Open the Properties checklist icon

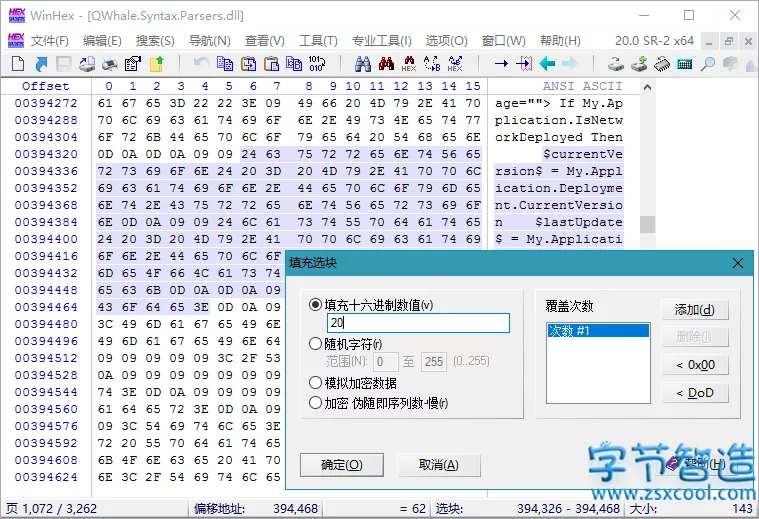[x=133, y=63]
